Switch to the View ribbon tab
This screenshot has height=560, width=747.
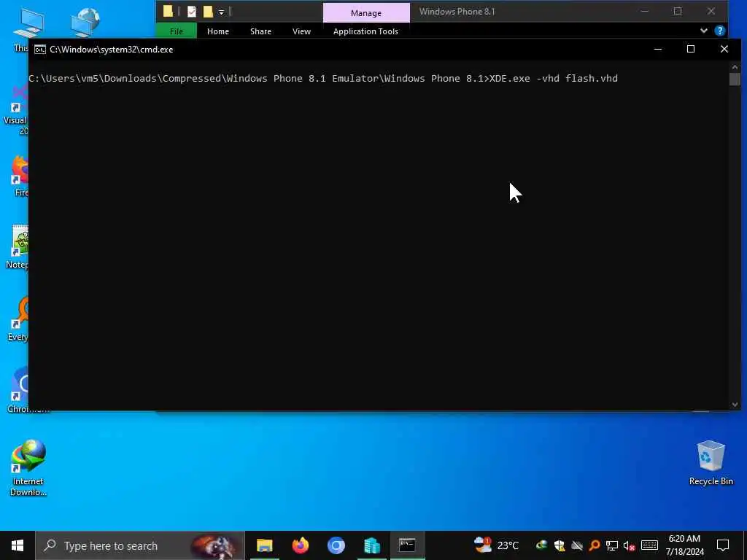point(301,31)
